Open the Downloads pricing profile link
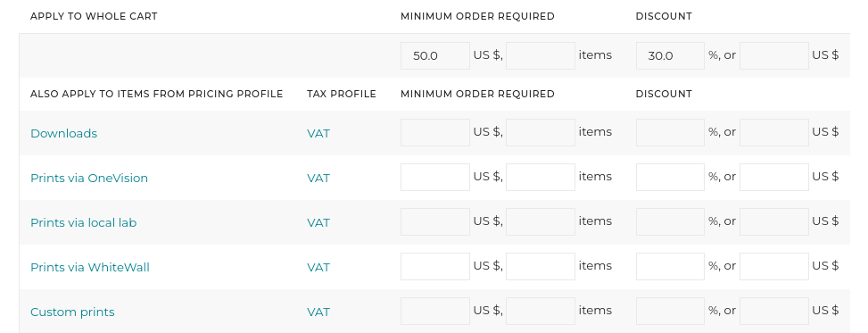 63,134
